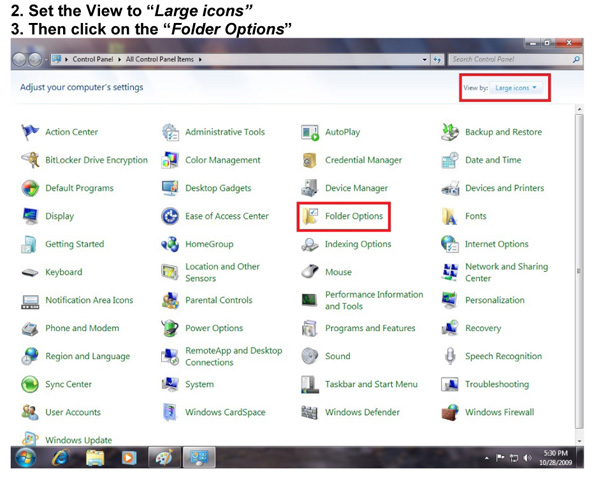Click the Search Control Panel field
Image resolution: width=615 pixels, height=488 pixels.
515,60
